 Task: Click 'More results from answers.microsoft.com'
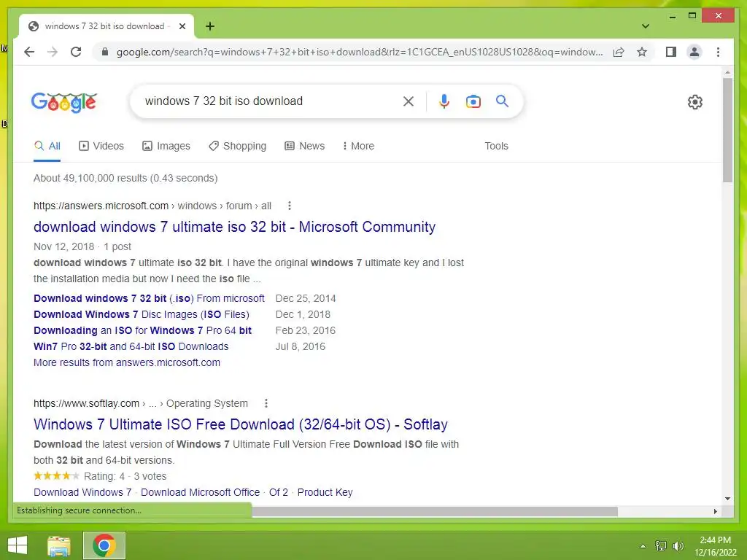tap(127, 362)
